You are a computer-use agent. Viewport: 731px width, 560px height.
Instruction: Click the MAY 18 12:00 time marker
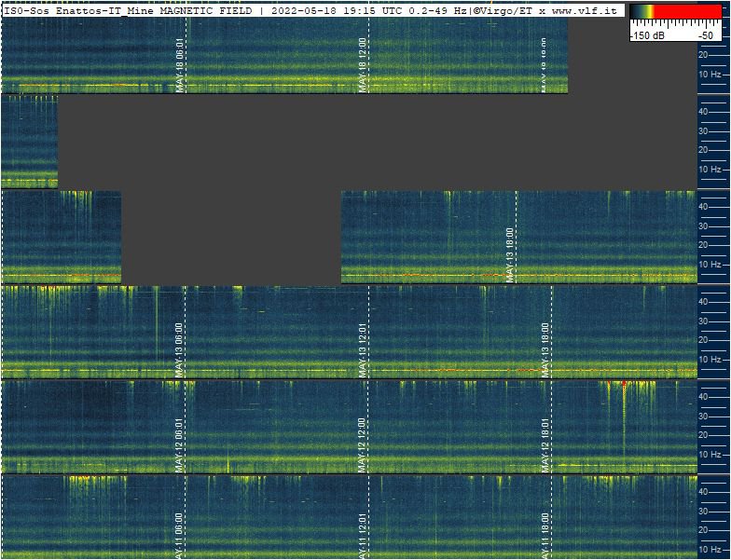click(364, 65)
